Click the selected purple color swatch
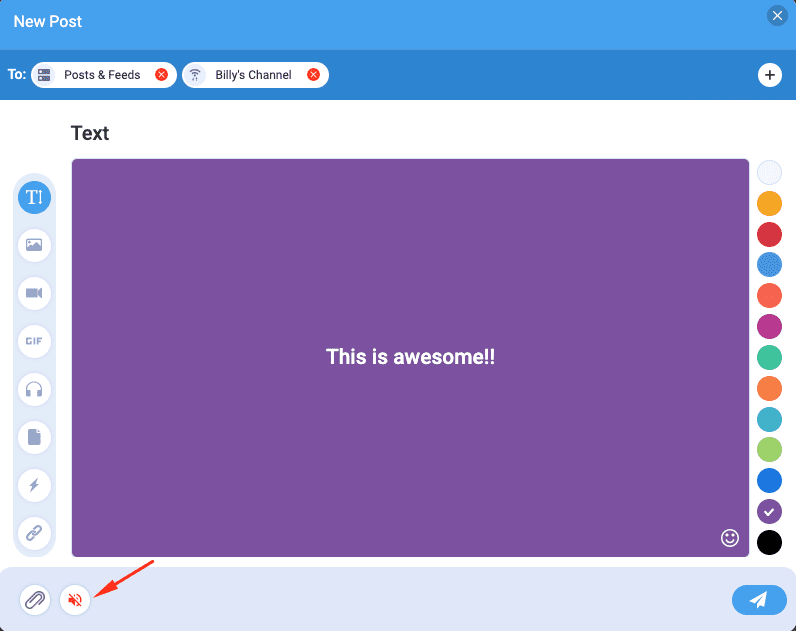 click(x=769, y=512)
